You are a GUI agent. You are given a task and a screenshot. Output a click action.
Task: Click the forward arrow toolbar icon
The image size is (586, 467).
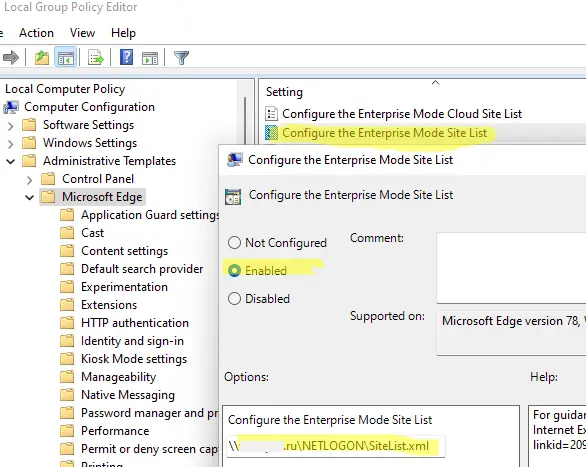[11, 58]
